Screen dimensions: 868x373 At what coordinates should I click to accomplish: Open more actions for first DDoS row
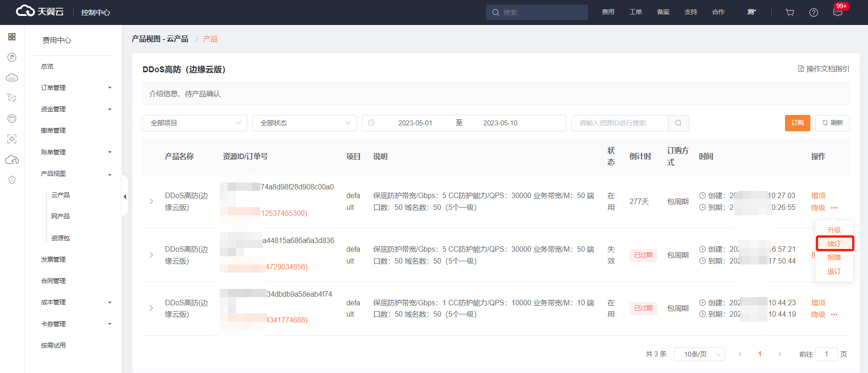point(834,208)
